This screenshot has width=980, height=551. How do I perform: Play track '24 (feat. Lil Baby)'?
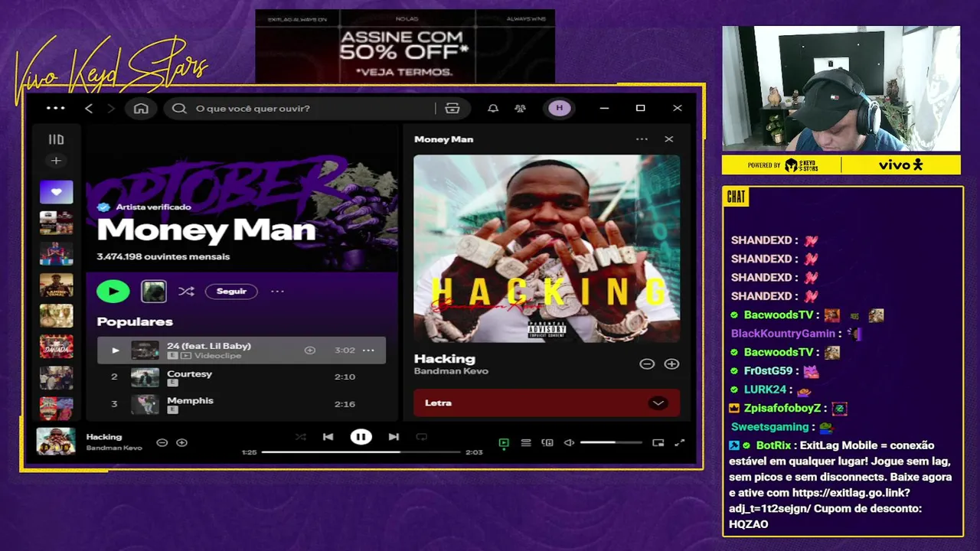(115, 350)
